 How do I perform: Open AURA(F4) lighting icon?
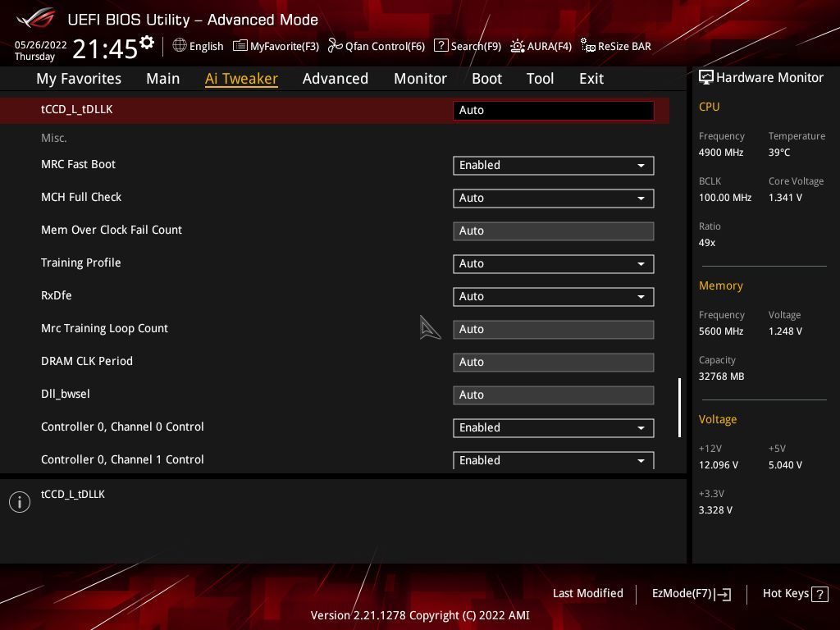(518, 46)
